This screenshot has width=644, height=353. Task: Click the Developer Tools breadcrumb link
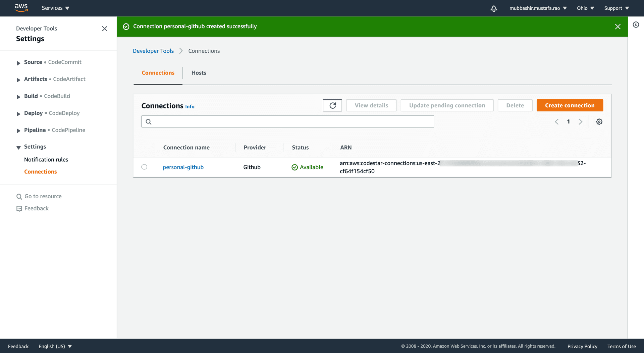[x=153, y=51]
